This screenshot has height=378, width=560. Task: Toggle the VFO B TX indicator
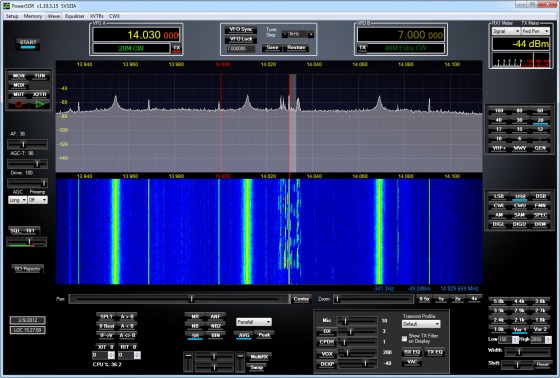pos(362,48)
